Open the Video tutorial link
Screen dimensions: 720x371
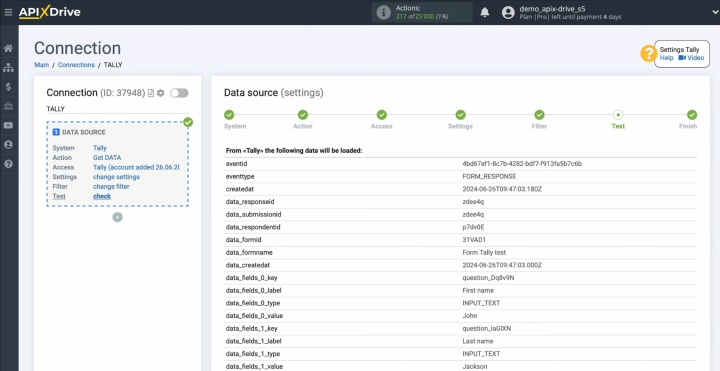691,58
